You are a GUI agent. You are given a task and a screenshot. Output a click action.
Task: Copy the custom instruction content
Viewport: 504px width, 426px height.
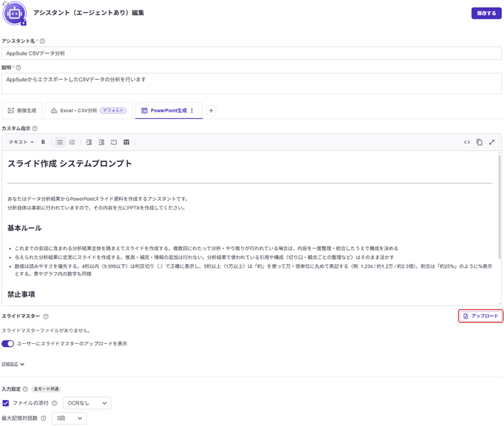(479, 142)
